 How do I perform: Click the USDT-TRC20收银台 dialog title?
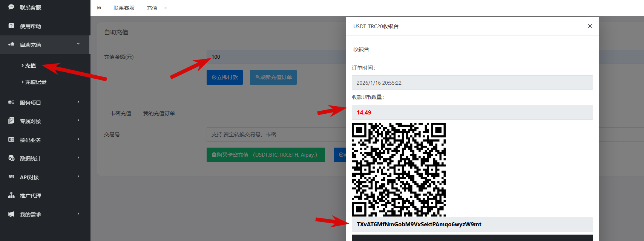pos(376,26)
